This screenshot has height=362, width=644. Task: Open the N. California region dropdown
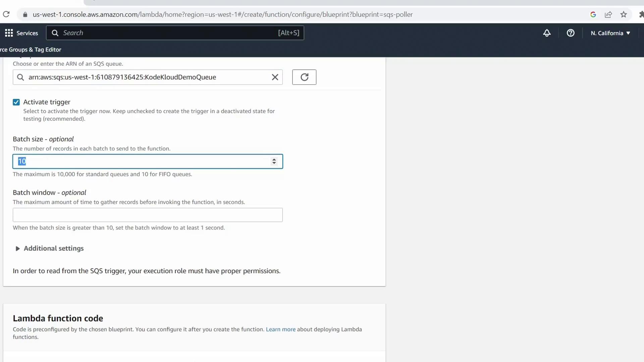(610, 33)
